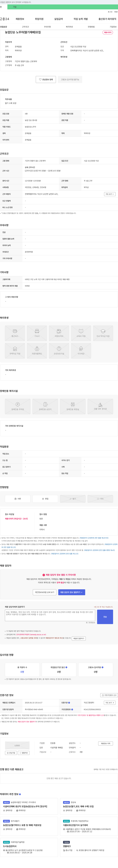118x868 pixels.
Task: Click the 고용24 입사지원 불가능 button
Action: [70, 80]
